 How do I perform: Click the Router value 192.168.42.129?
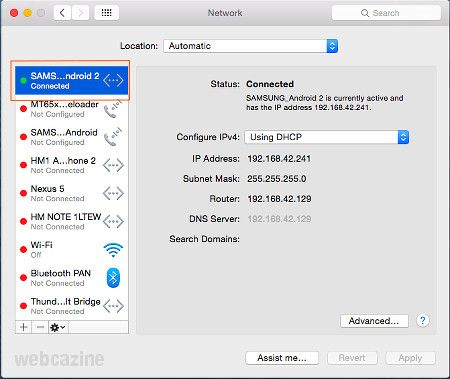point(279,199)
